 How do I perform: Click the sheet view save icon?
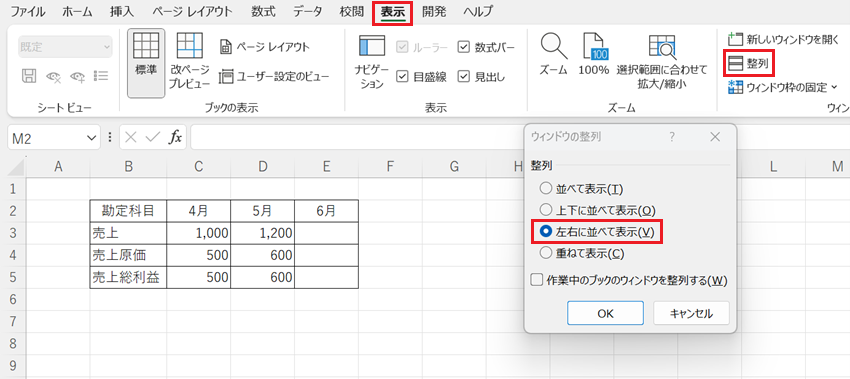(x=29, y=76)
